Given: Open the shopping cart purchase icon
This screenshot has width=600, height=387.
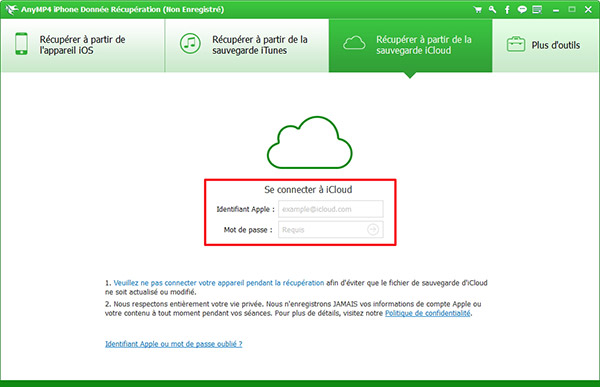Looking at the screenshot, I should 478,10.
